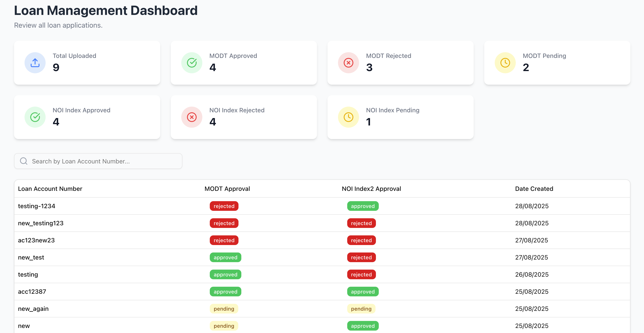644x333 pixels.
Task: Open the testing-1234 loan row
Action: [37, 206]
